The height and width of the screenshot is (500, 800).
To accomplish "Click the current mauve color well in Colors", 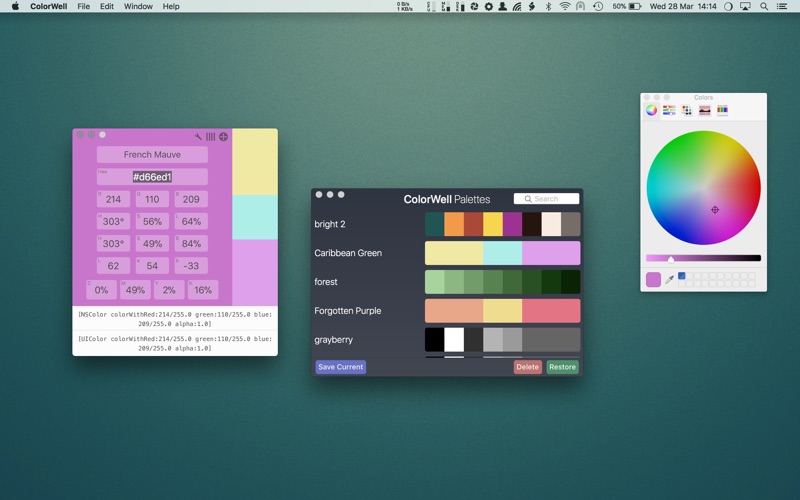I will [653, 280].
